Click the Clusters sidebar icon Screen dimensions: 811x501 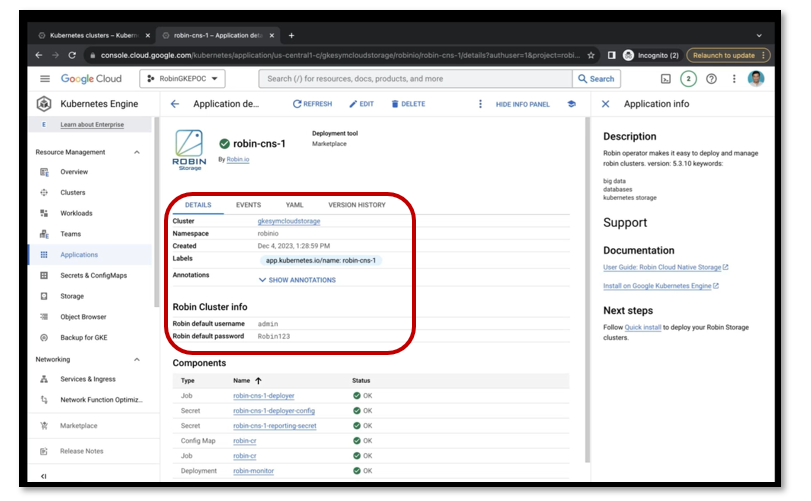(x=44, y=192)
